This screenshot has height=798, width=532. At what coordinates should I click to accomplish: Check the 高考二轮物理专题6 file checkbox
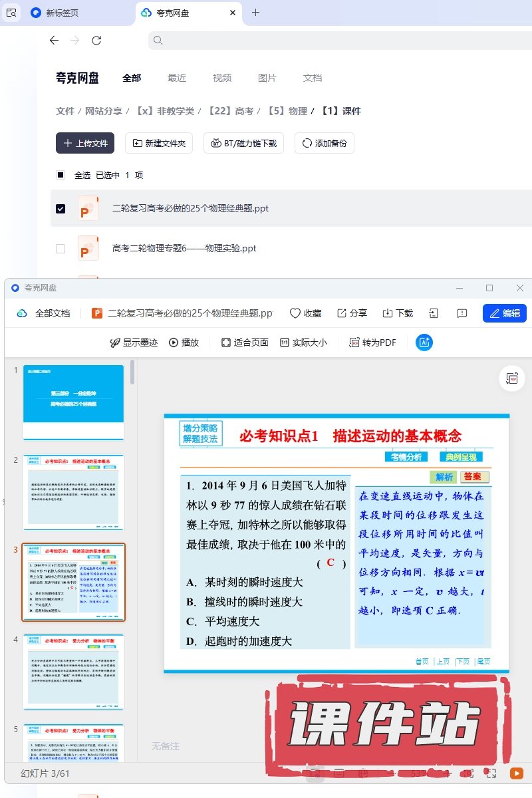pos(61,249)
